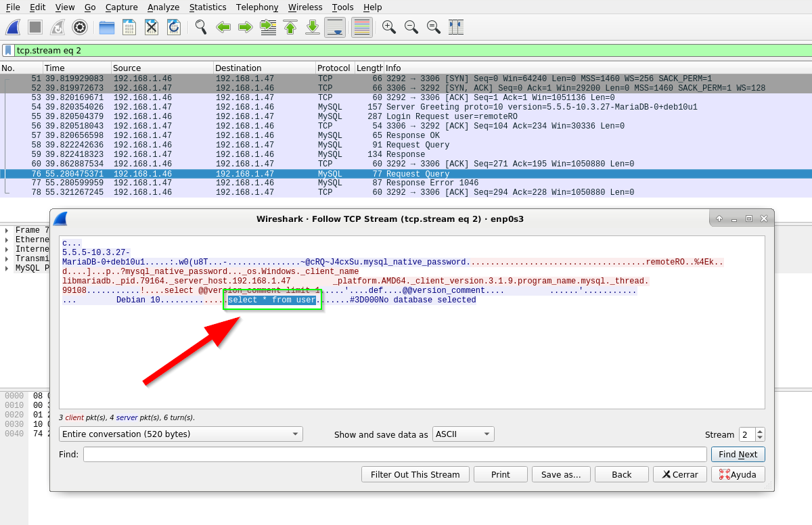Click the Find text input field

point(394,455)
